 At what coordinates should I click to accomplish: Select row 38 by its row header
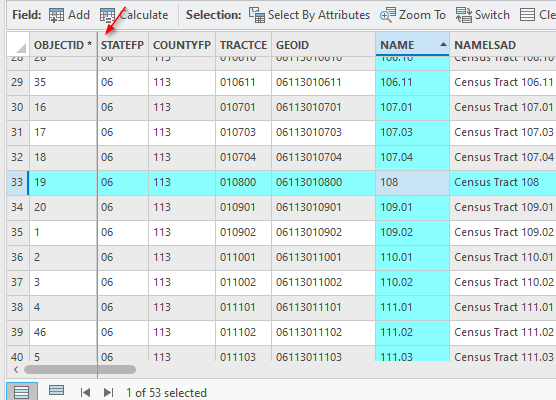[18, 307]
